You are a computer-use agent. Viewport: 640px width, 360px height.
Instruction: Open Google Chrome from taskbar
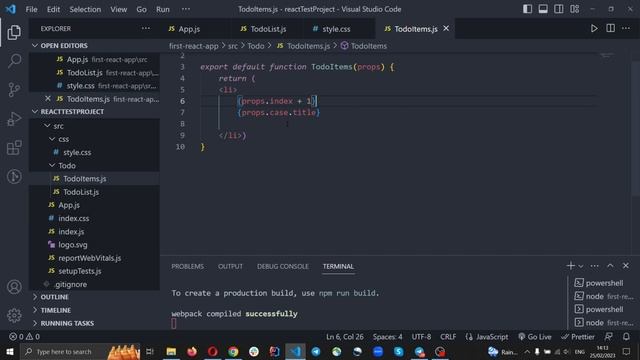[x=233, y=351]
